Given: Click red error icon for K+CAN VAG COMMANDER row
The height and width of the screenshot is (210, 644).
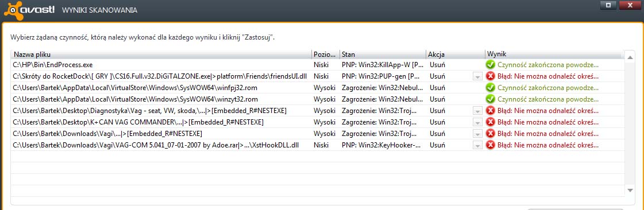Looking at the screenshot, I should [x=490, y=122].
